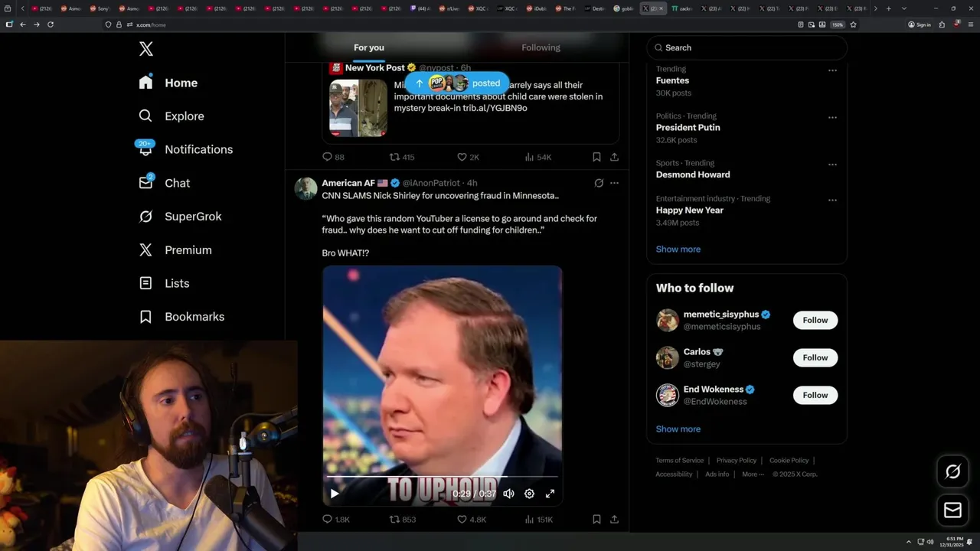Follow memetic_sisyphus
Viewport: 980px width, 551px height.
(815, 321)
